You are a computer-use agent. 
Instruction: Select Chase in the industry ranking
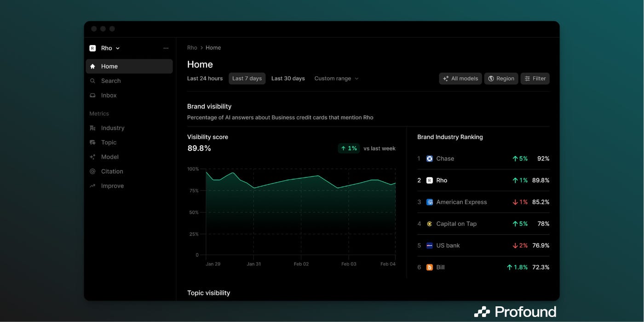tap(483, 159)
